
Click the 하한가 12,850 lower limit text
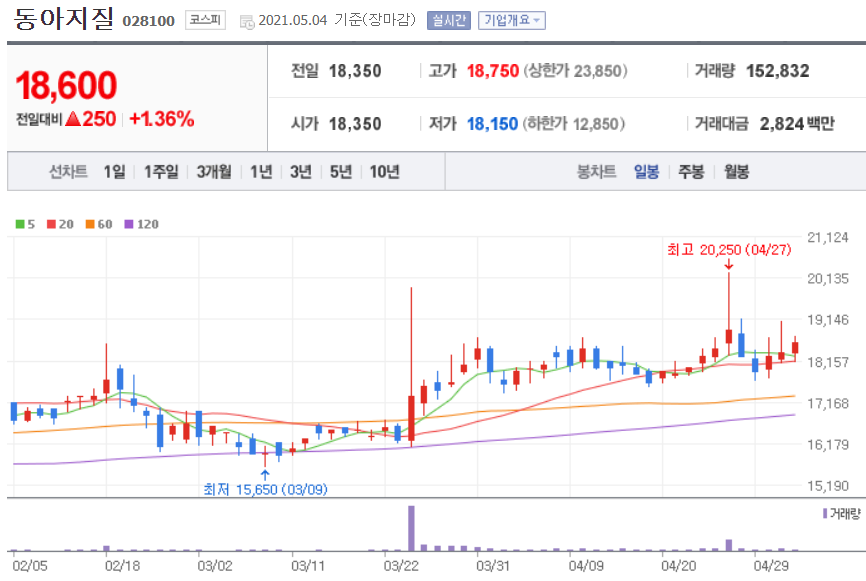[573, 124]
